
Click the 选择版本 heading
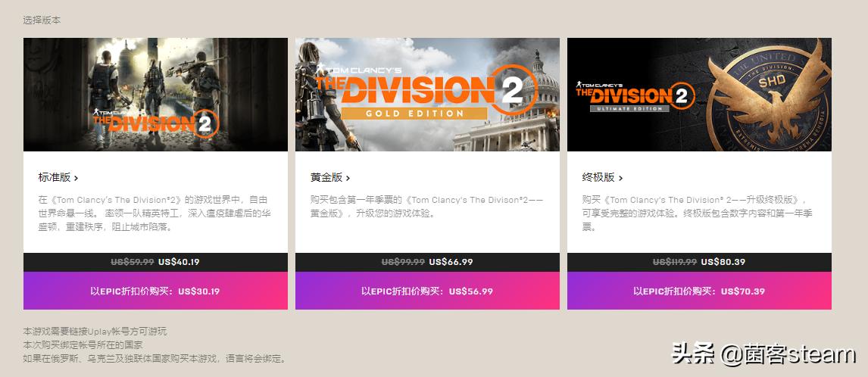click(42, 20)
